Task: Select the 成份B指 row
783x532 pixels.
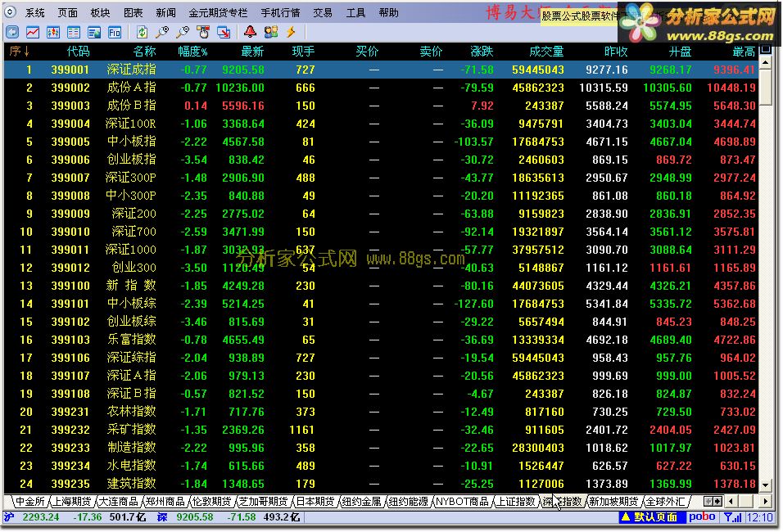Action: point(381,106)
